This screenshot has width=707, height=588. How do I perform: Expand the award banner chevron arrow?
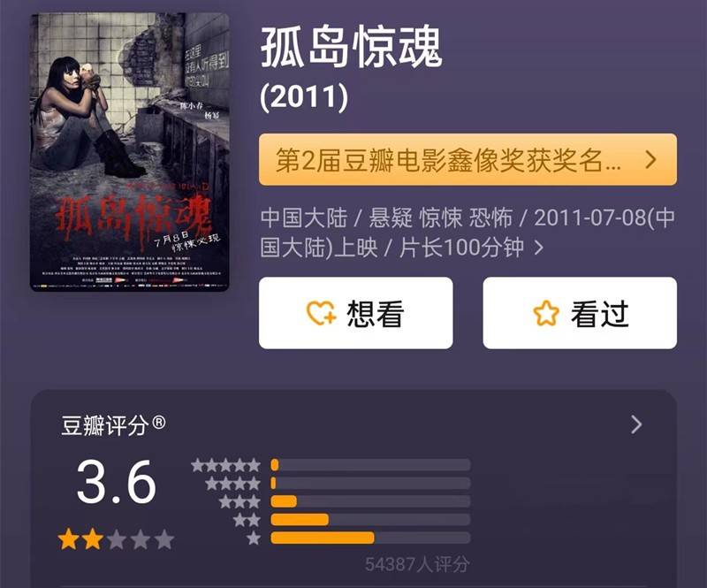[x=650, y=160]
